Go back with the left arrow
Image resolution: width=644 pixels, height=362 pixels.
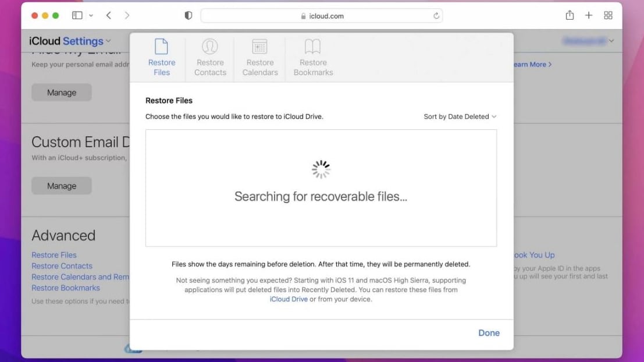tap(108, 16)
